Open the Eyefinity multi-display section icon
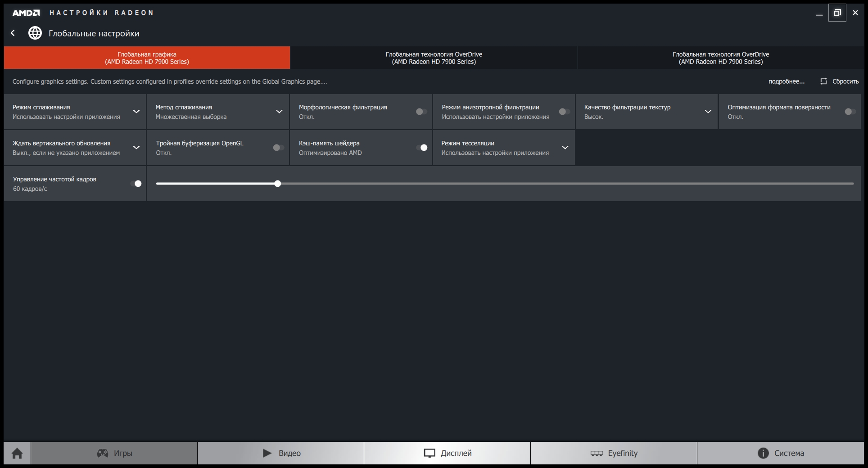This screenshot has height=468, width=868. click(x=597, y=453)
